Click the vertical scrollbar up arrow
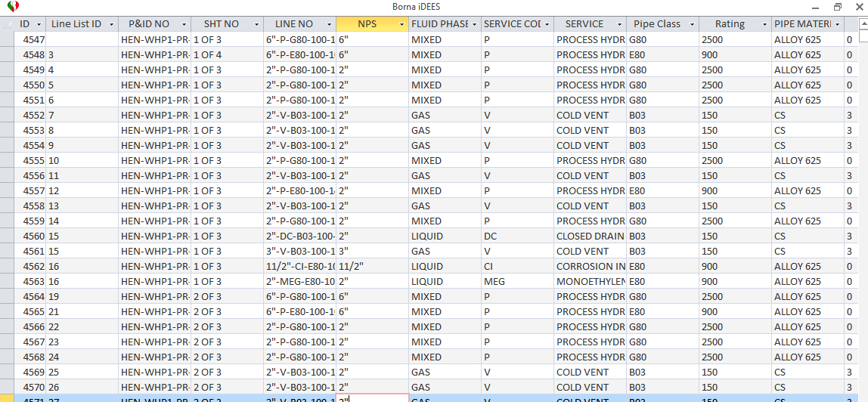The width and height of the screenshot is (868, 402). point(863,24)
